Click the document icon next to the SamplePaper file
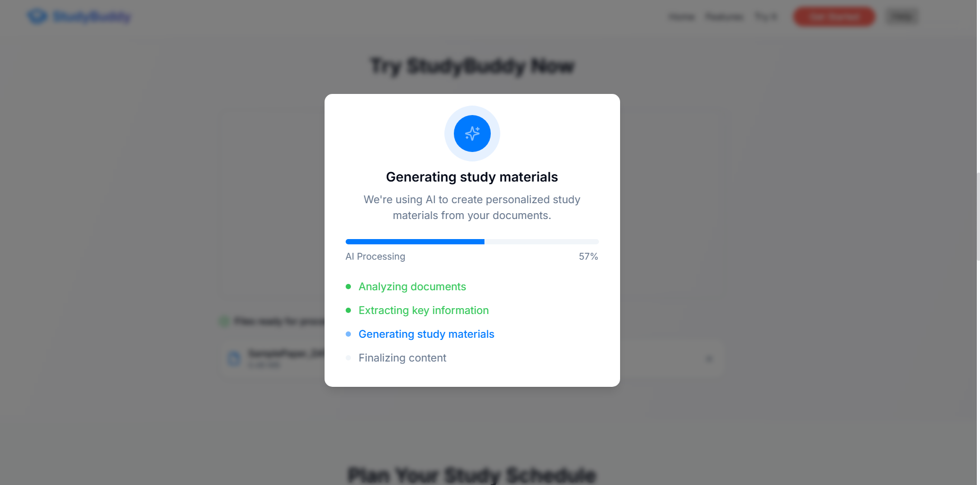The height and width of the screenshot is (485, 980). [x=234, y=359]
